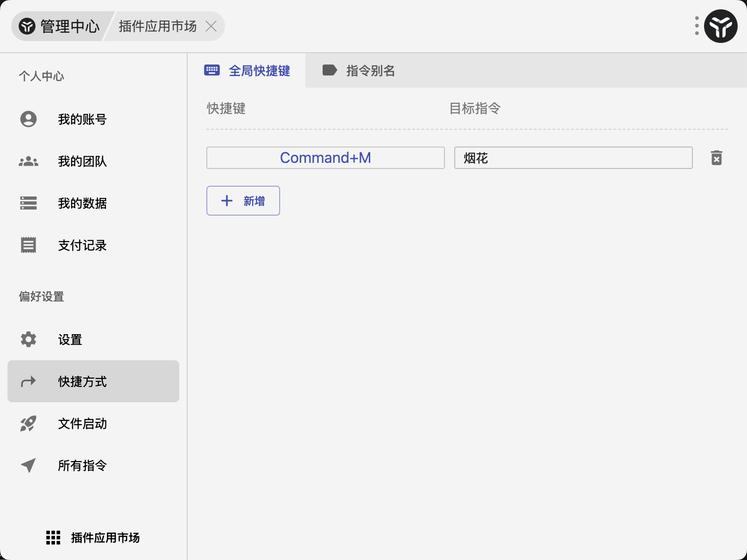Click the rocket icon for 文件启动
The image size is (747, 560).
[28, 423]
